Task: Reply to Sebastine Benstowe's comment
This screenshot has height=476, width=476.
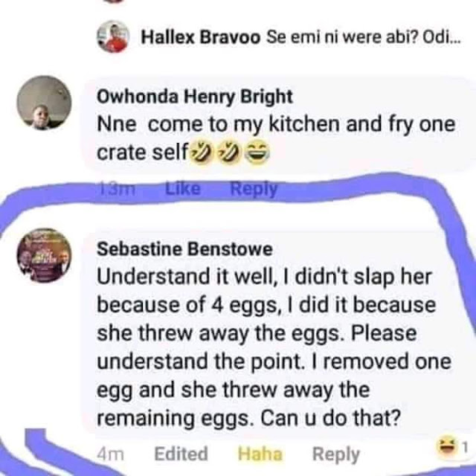Action: point(335,454)
